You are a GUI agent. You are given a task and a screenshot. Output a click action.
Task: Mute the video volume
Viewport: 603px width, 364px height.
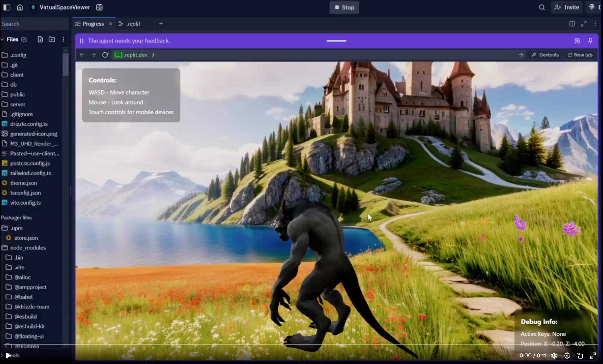[x=554, y=355]
